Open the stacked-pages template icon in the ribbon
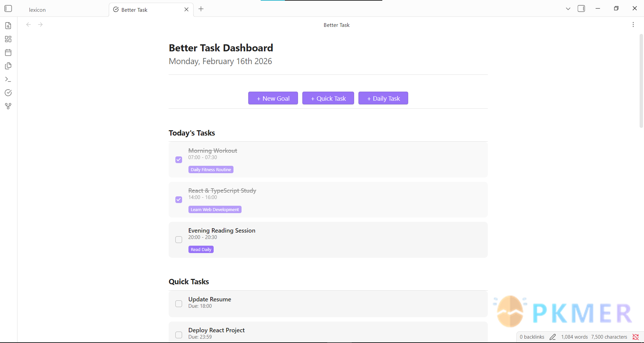Screen dimensions: 644x343 point(8,66)
